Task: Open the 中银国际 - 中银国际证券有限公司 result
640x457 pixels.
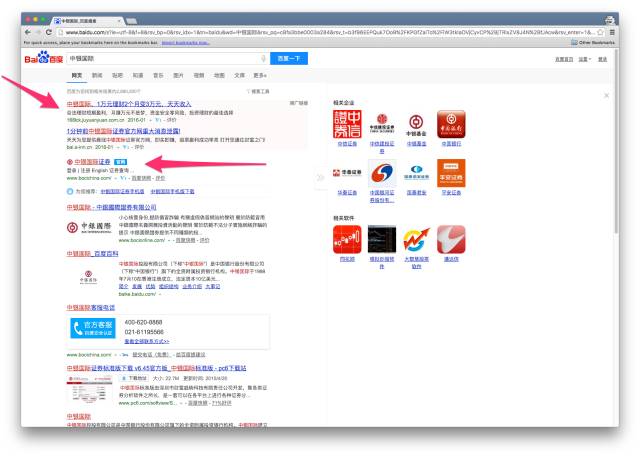Action: (111, 207)
